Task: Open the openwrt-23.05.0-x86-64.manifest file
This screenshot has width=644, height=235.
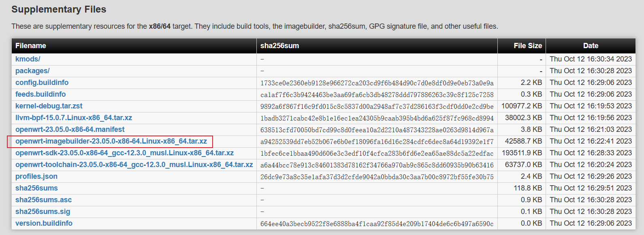Action: 70,129
